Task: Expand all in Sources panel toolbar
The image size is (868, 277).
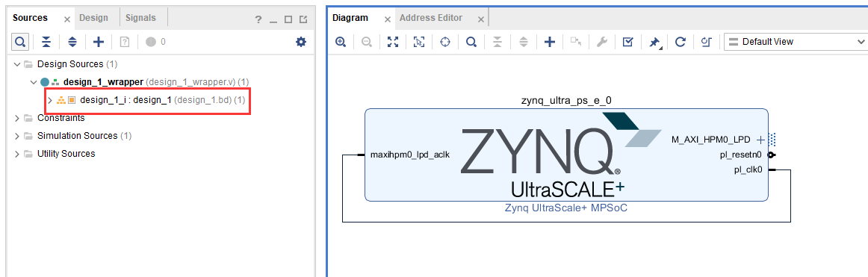Action: click(x=72, y=42)
